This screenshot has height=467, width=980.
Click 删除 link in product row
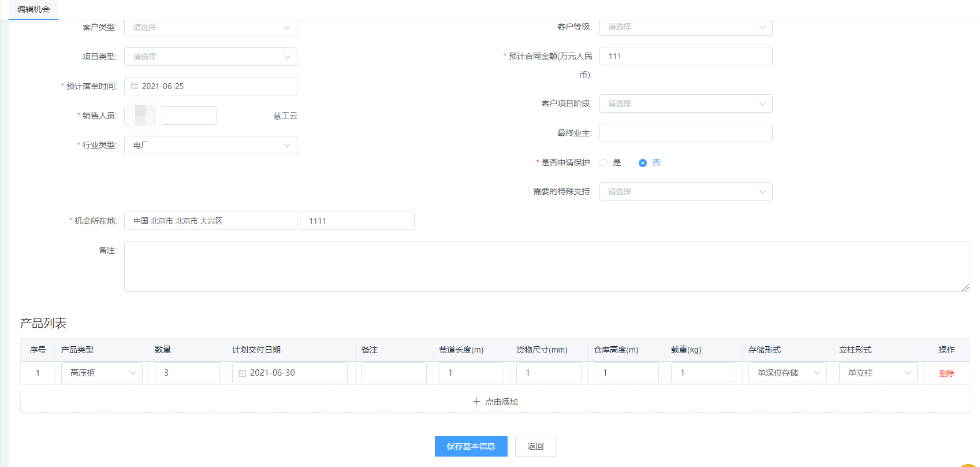pos(947,373)
